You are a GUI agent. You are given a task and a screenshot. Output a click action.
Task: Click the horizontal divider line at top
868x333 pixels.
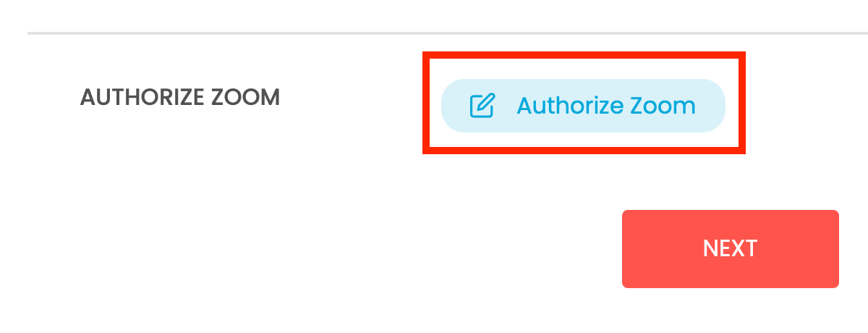coord(448,33)
